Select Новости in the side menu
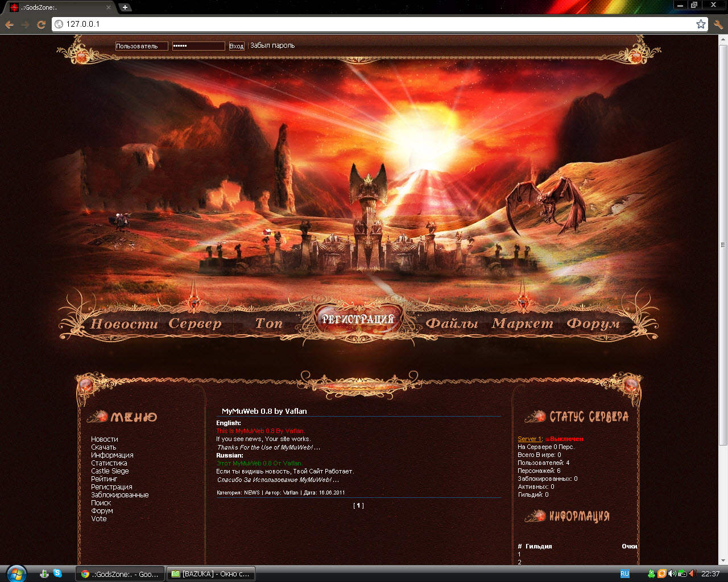This screenshot has height=582, width=728. [x=105, y=439]
